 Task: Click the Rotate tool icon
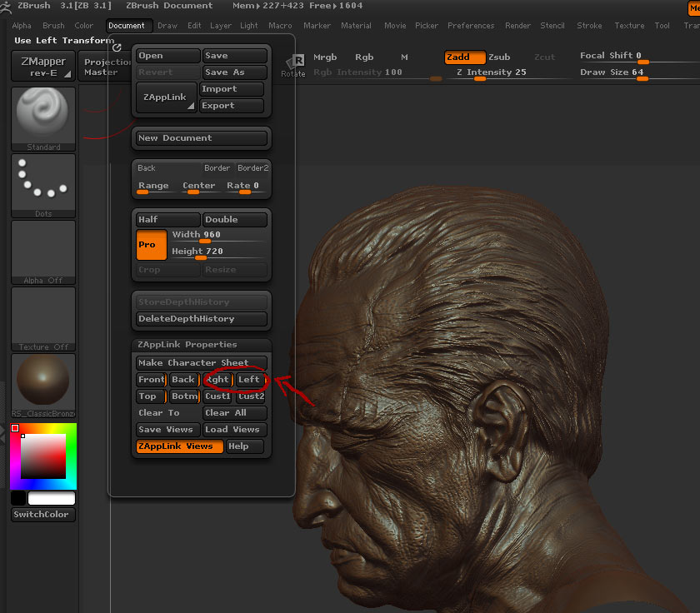293,66
